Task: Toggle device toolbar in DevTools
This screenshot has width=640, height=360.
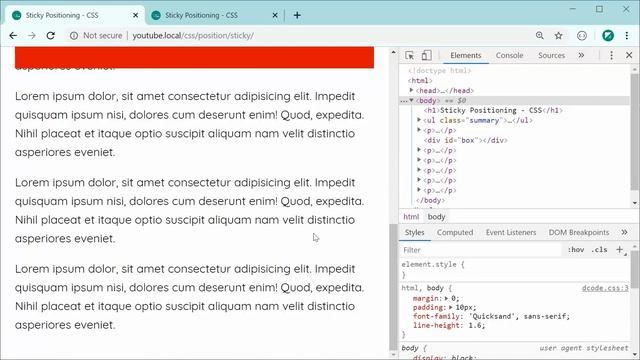Action: [x=427, y=55]
